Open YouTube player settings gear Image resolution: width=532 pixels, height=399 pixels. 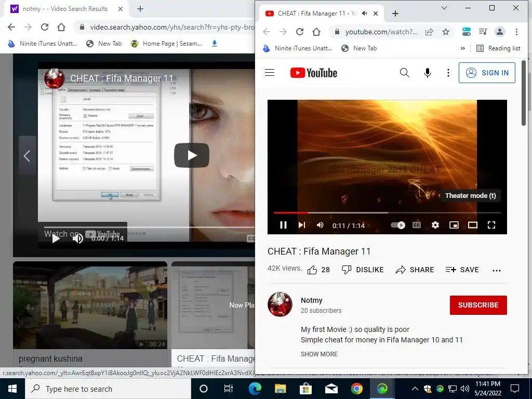click(x=435, y=225)
